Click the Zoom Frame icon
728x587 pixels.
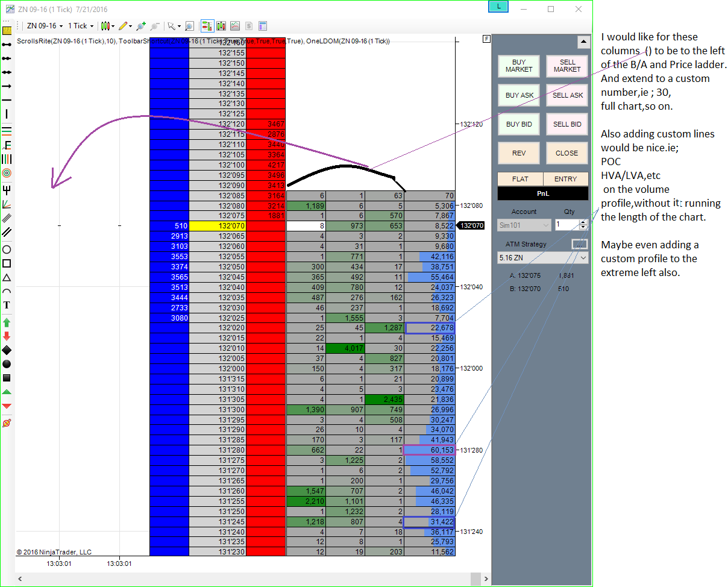[x=189, y=26]
